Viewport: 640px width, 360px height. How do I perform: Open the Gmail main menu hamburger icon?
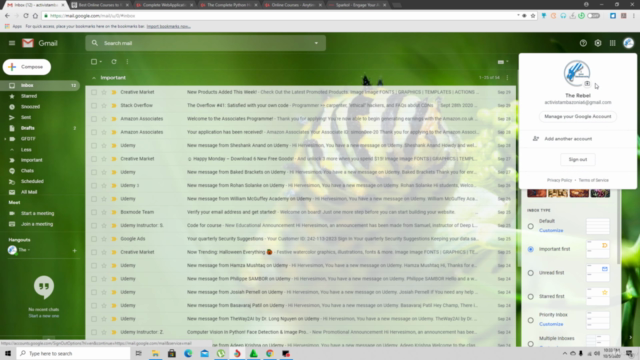click(12, 43)
